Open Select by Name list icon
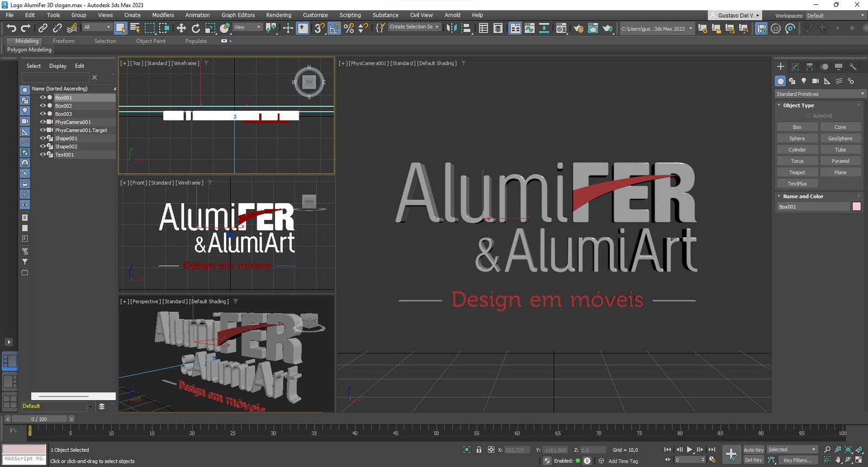The height and width of the screenshot is (467, 868). [135, 28]
